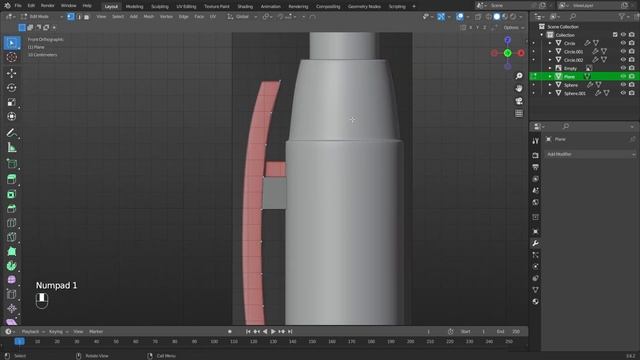640x360 pixels.
Task: Open the Material properties tab icon
Action: click(535, 301)
